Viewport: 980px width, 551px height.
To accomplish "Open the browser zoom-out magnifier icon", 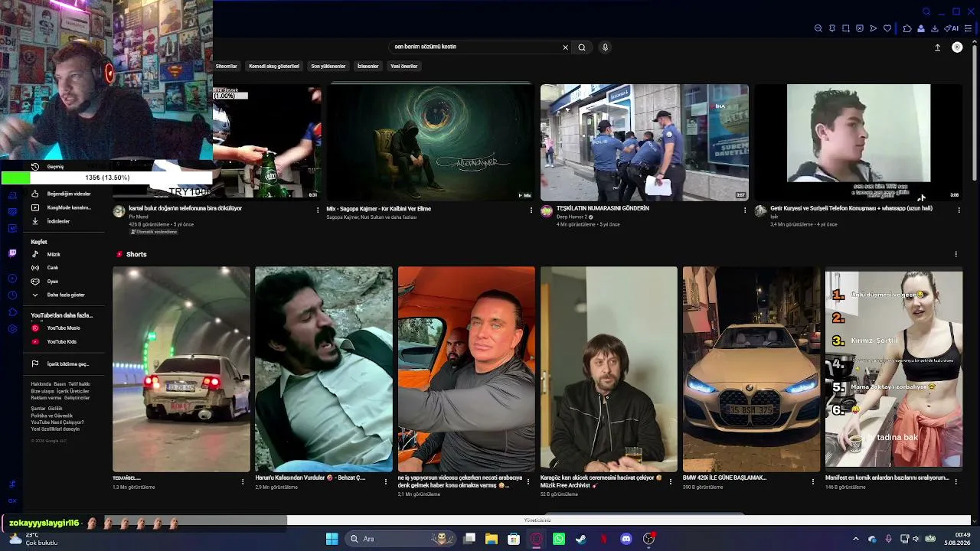I will point(818,28).
